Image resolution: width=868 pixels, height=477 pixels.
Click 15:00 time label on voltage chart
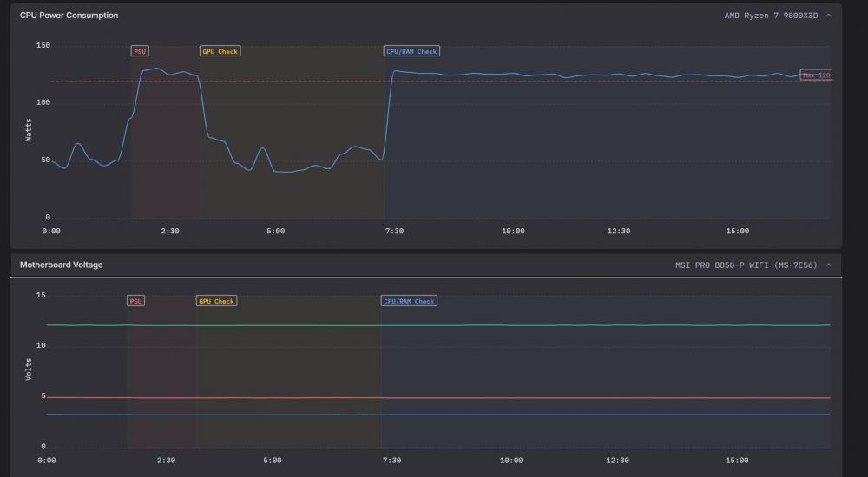click(x=737, y=460)
